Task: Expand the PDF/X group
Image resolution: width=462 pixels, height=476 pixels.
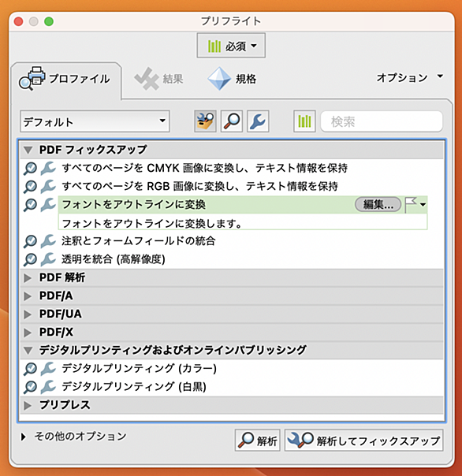Action: (28, 333)
